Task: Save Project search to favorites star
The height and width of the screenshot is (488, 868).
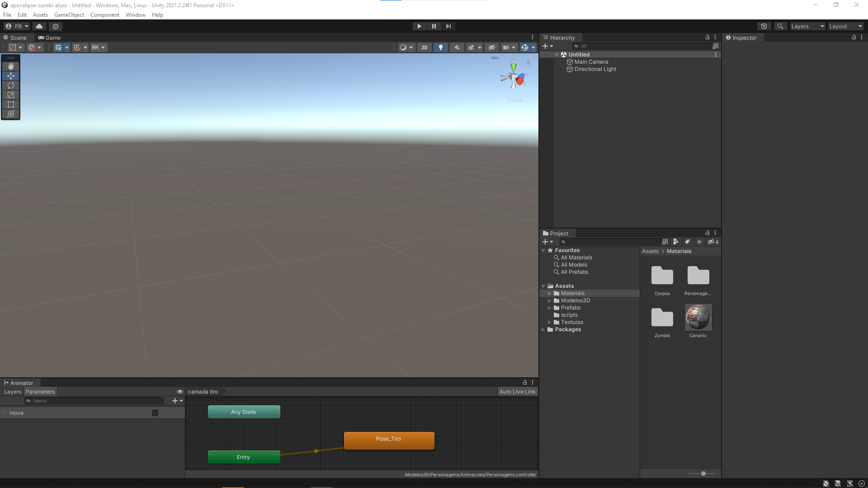Action: 699,242
